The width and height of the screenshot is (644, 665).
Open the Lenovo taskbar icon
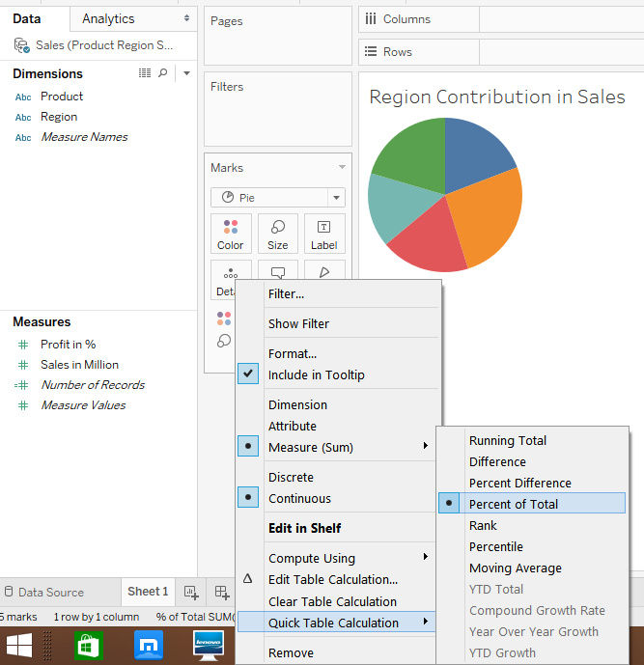(208, 646)
